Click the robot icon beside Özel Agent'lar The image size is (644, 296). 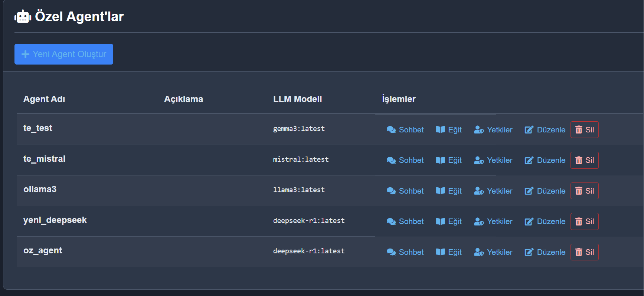(23, 17)
